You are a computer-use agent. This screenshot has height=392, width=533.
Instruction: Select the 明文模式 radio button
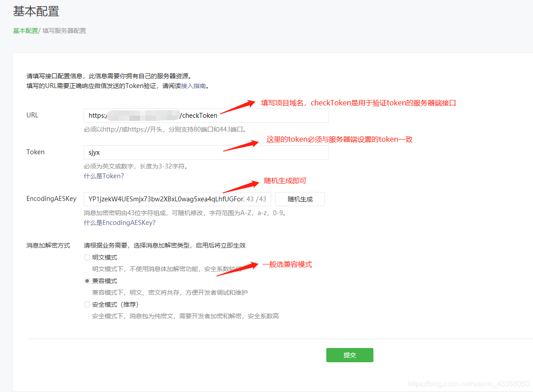click(87, 257)
